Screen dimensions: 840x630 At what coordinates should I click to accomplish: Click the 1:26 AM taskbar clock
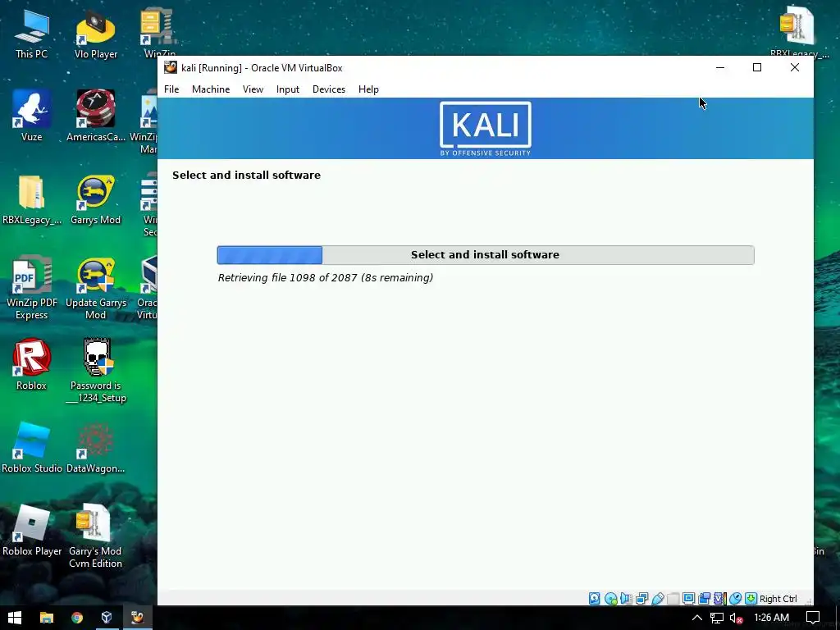771,618
